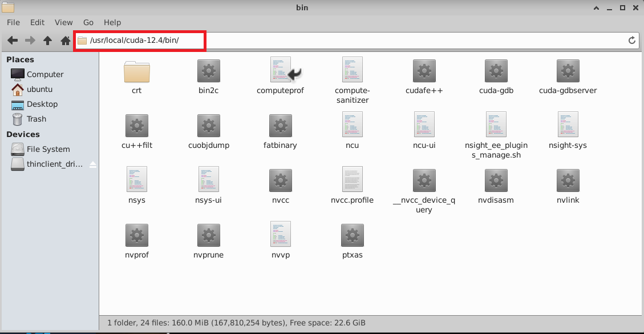Select the nsys-ui script file
The width and height of the screenshot is (644, 334).
(208, 179)
